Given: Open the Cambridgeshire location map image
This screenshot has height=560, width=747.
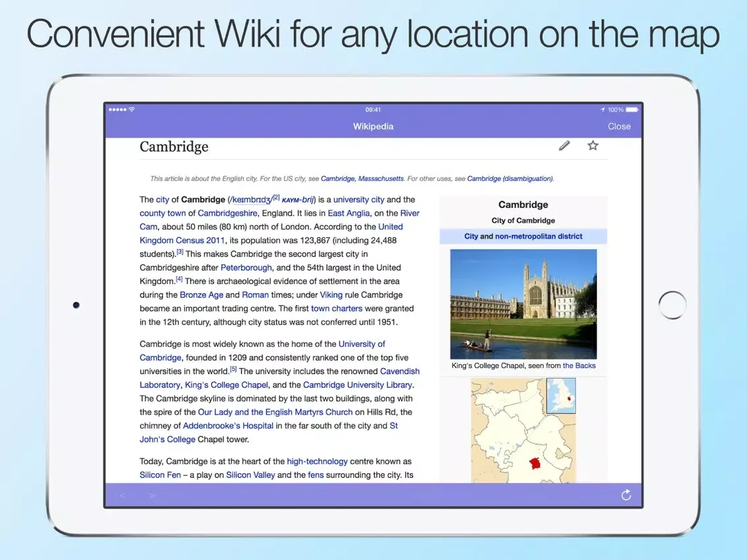Looking at the screenshot, I should [523, 431].
